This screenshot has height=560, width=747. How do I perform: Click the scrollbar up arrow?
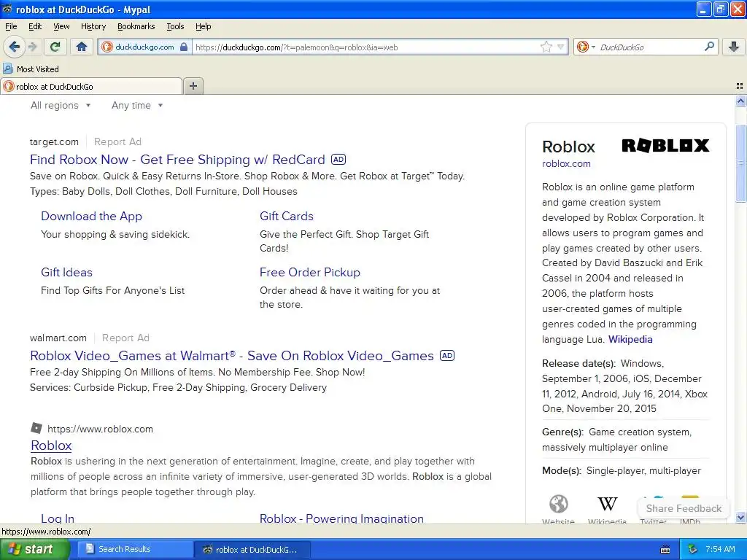(740, 101)
